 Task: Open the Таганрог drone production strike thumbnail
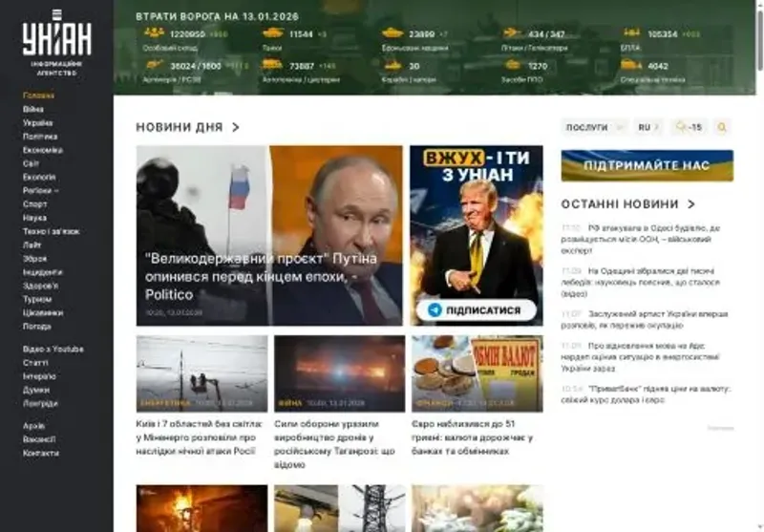[x=340, y=373]
